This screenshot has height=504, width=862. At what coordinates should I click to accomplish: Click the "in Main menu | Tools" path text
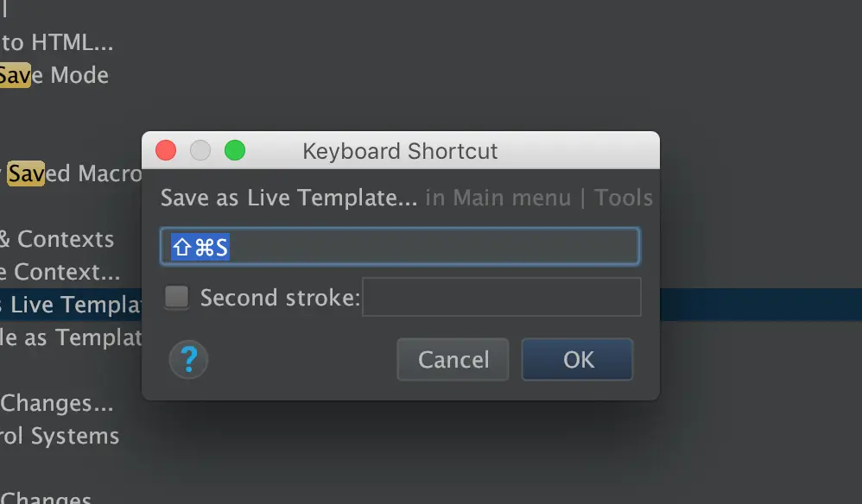(x=539, y=198)
